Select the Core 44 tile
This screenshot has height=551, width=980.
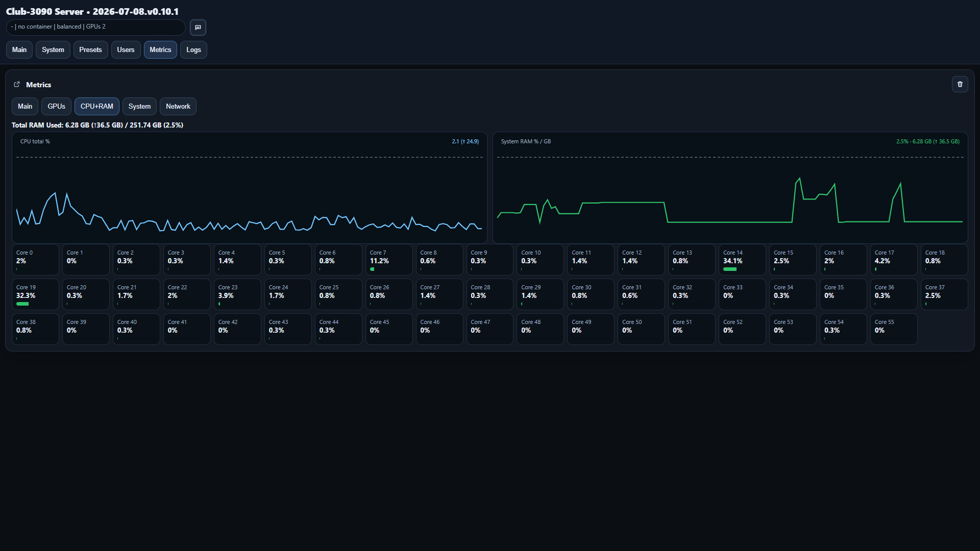[338, 329]
